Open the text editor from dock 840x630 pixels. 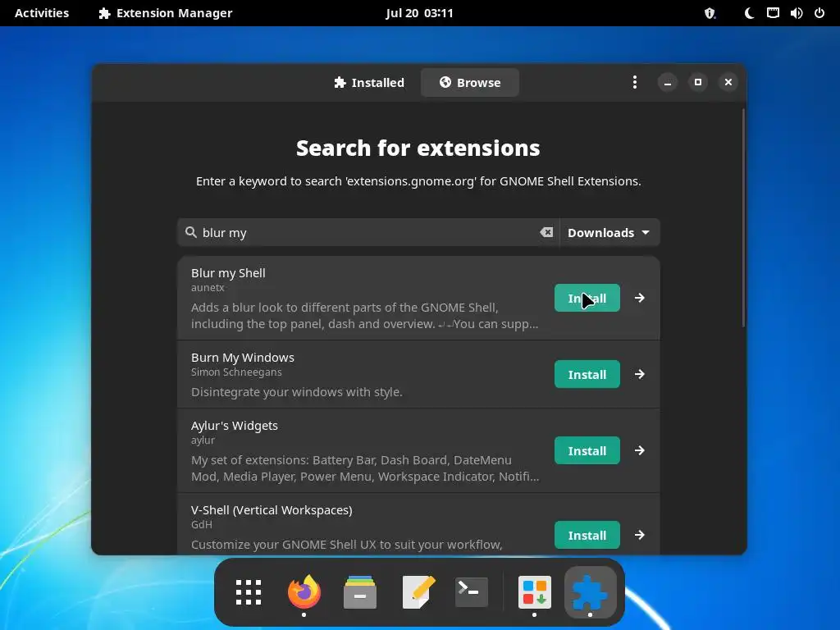coord(418,592)
